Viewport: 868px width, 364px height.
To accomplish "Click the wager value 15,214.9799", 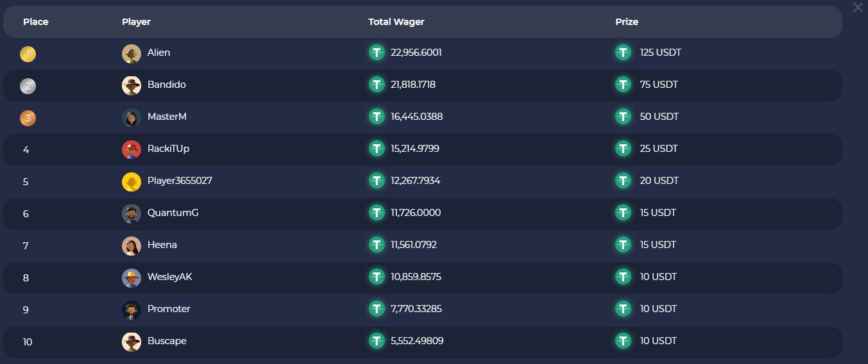I will click(415, 149).
